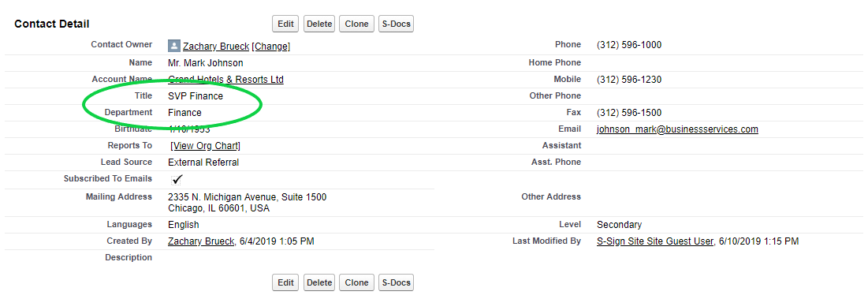Toggle the Subscribed To Emails checkbox
This screenshot has width=868, height=299.
tap(177, 179)
